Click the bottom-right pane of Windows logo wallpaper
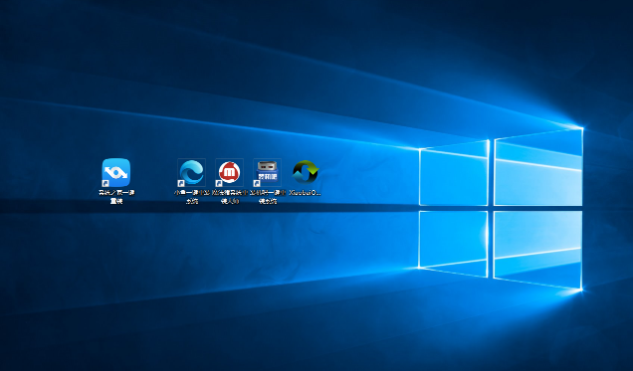 click(x=539, y=249)
